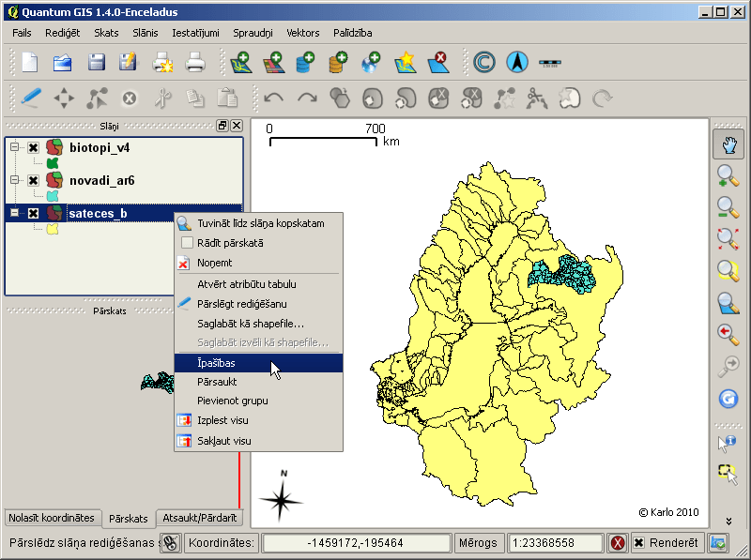Switch to Nolasīt koordinātes tab
Screen dimensions: 751x560
click(x=52, y=518)
